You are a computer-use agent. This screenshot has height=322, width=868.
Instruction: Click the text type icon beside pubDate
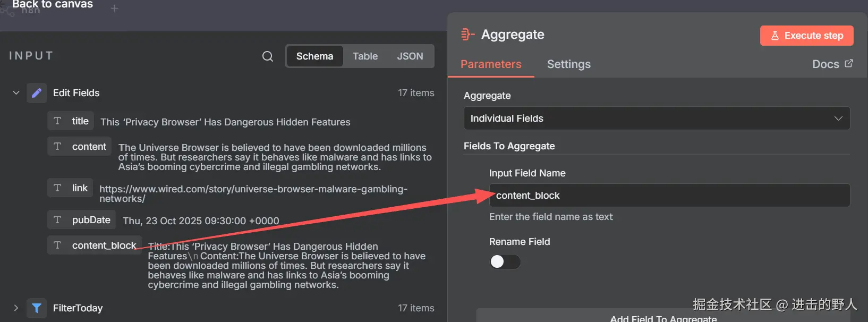57,220
